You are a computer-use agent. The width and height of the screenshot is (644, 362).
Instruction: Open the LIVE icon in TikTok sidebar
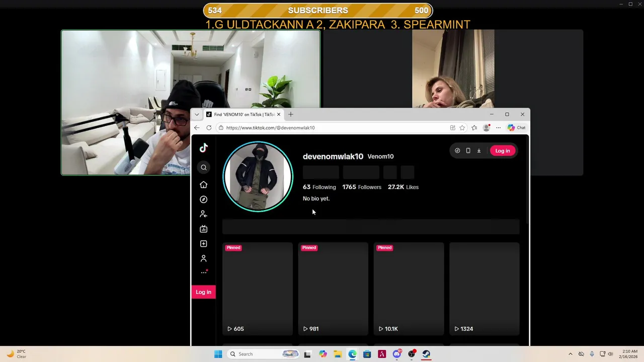[x=203, y=229]
